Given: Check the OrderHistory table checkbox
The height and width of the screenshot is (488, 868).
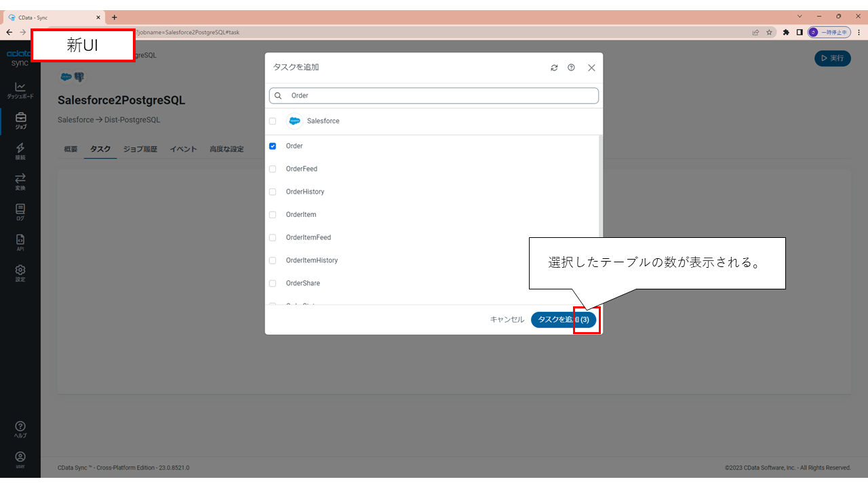Looking at the screenshot, I should pos(273,192).
